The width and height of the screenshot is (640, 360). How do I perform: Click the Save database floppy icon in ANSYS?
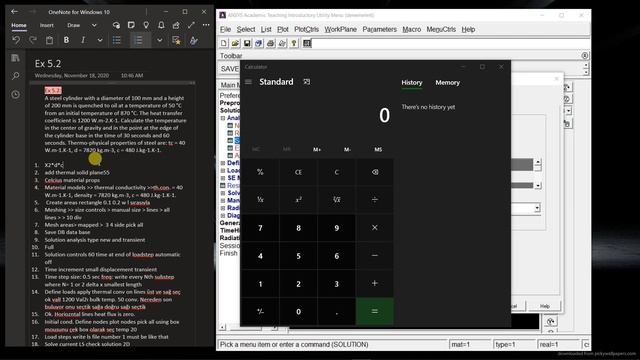pyautogui.click(x=247, y=43)
